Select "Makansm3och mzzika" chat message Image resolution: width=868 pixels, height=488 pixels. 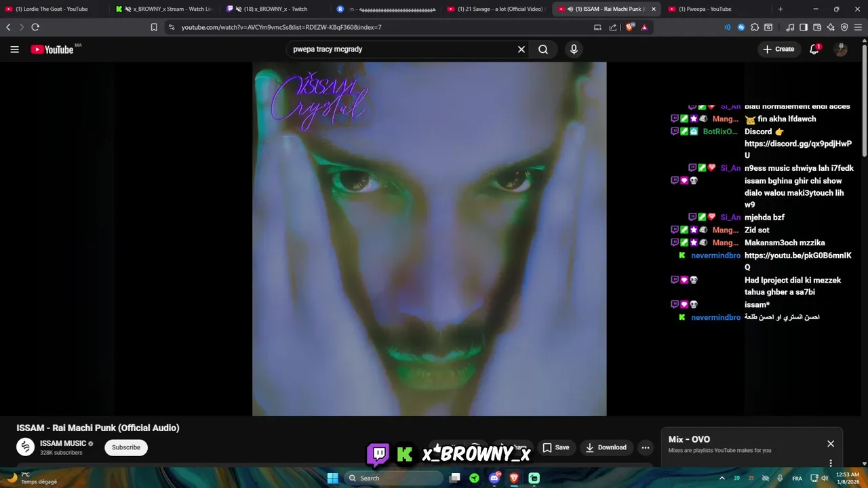tap(785, 243)
